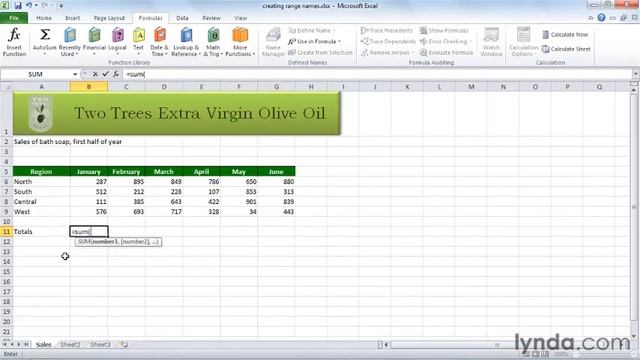Click the Save icon in quick access toolbar
The image size is (640, 360).
[18, 6]
